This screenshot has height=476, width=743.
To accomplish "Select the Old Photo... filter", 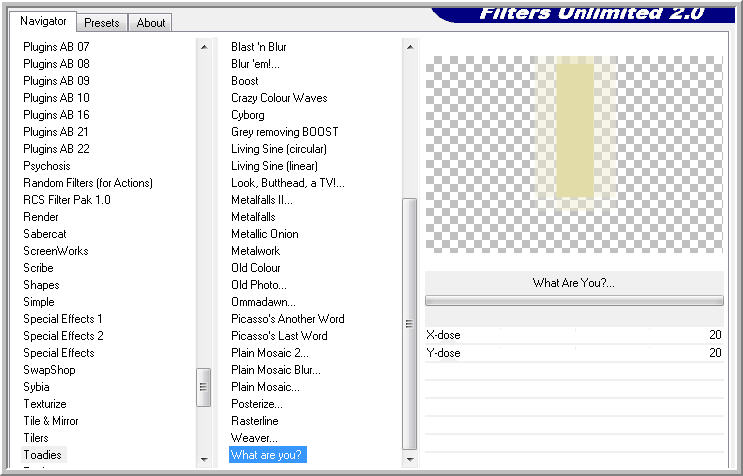I will point(259,286).
